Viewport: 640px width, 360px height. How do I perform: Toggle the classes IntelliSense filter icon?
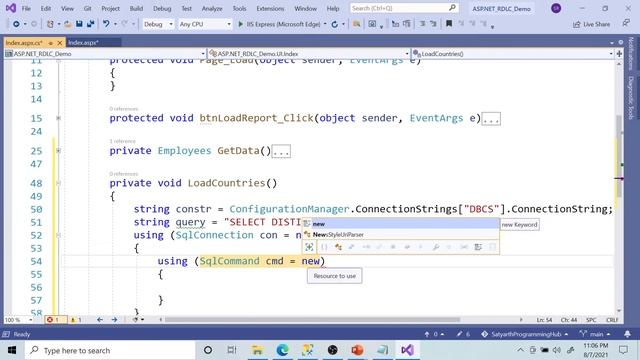338,247
